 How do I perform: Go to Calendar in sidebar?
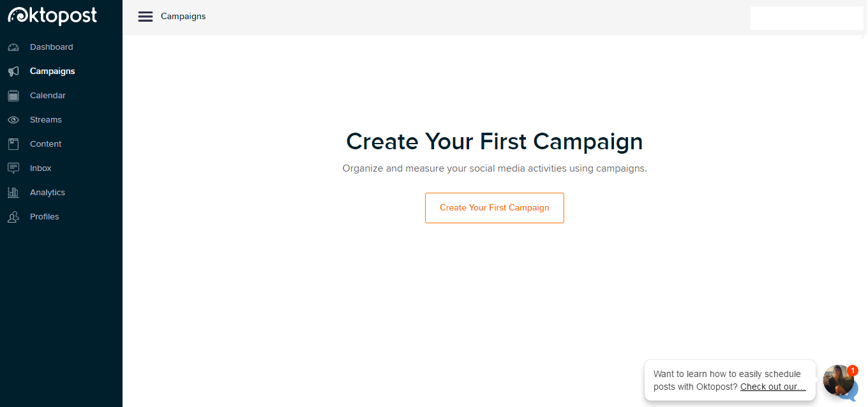(48, 96)
